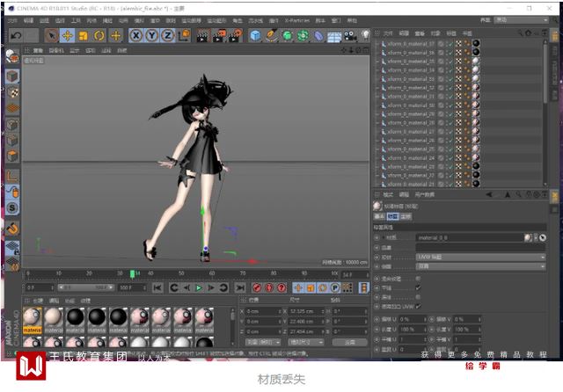Toggle the Autokeying red button
The image size is (563, 392).
click(x=269, y=287)
